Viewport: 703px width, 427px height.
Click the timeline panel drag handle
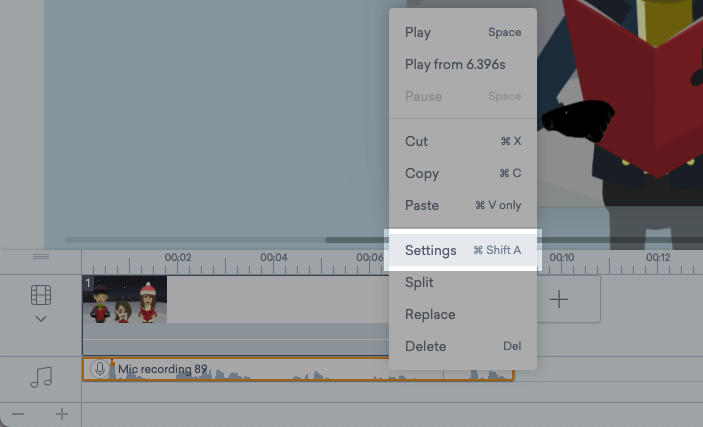[x=41, y=257]
